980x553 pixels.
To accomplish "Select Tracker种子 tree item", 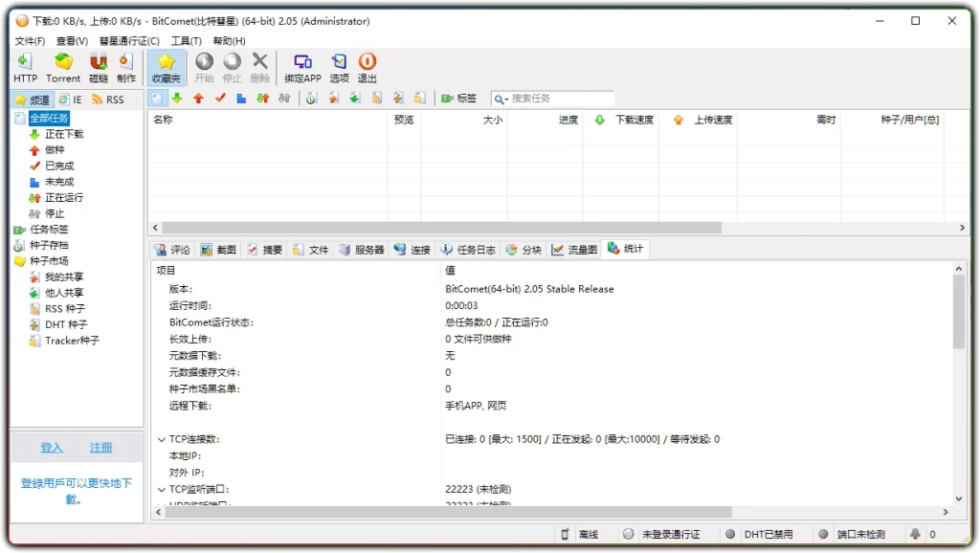I will [72, 341].
